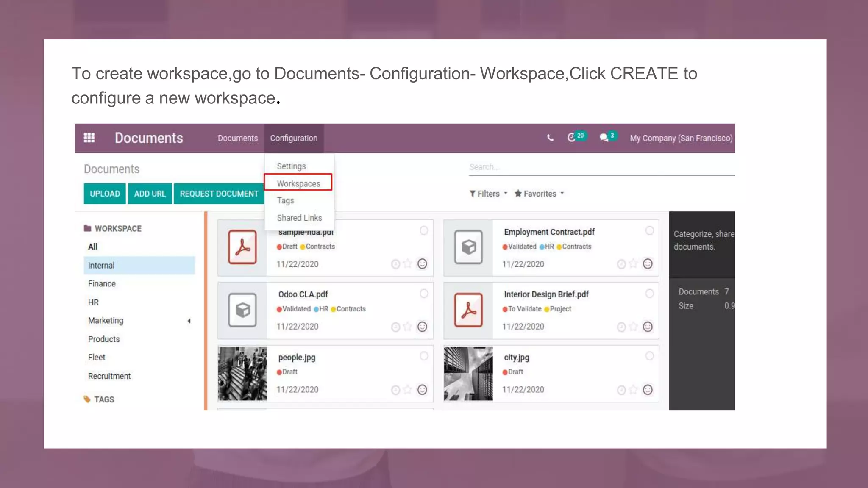Screen dimensions: 868x488
Task: Click activity clock icon on Interior Design Brief.pdf
Action: pyautogui.click(x=621, y=327)
